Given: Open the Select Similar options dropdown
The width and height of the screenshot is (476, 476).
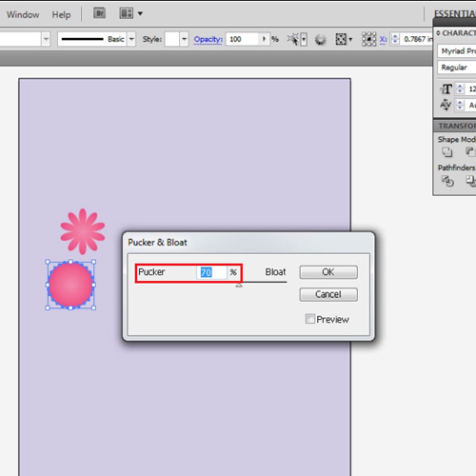Looking at the screenshot, I should [x=304, y=39].
